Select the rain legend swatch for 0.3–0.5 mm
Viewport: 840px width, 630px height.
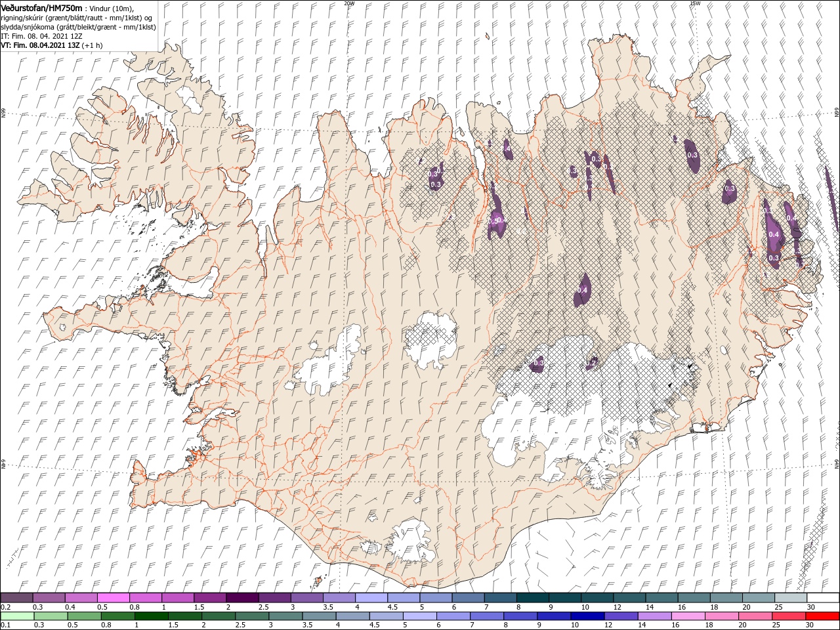[x=51, y=616]
